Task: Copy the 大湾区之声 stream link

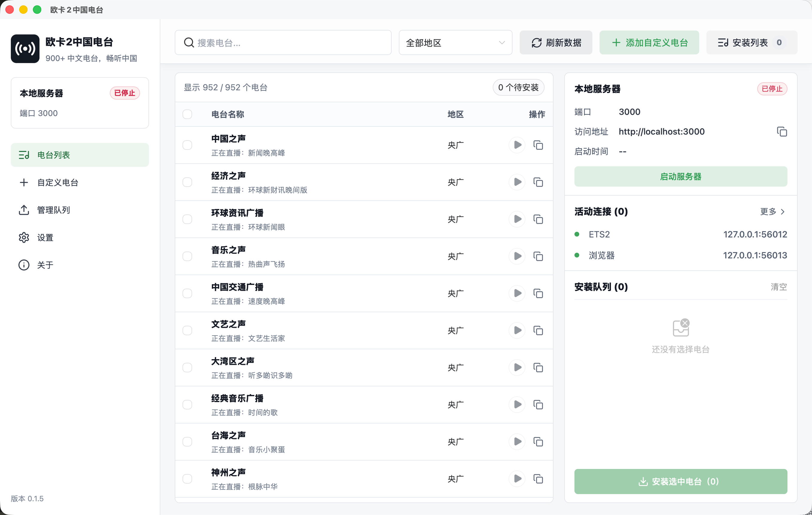Action: [538, 367]
